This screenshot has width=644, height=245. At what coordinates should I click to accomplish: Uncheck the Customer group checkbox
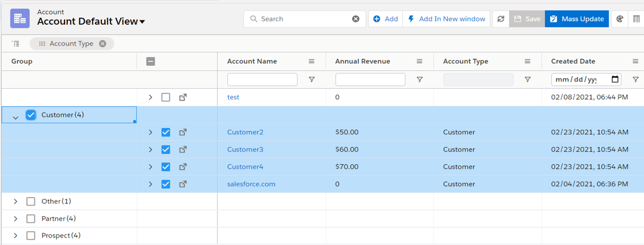(31, 115)
